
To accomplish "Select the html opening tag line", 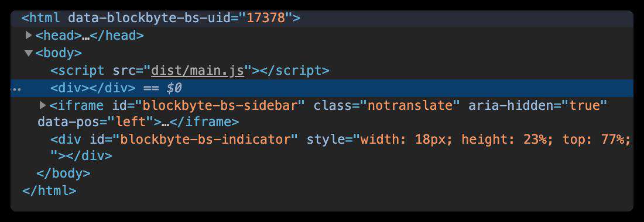I will click(x=322, y=19).
